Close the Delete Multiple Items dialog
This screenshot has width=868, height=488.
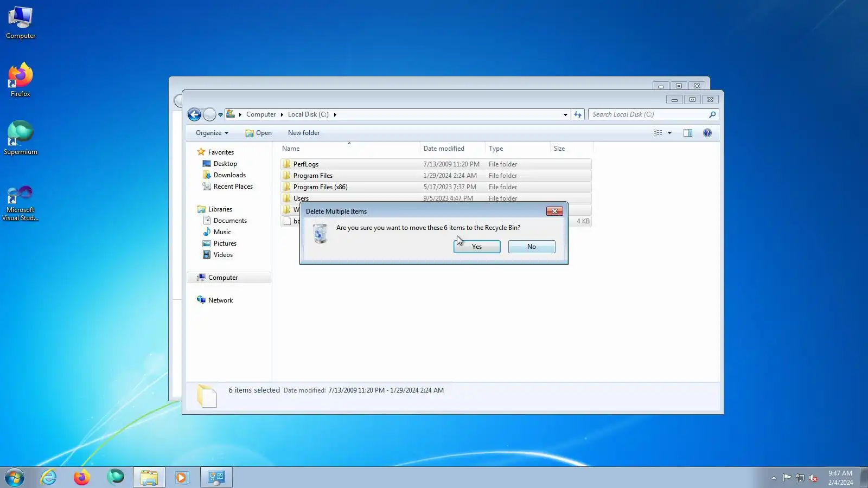point(554,211)
